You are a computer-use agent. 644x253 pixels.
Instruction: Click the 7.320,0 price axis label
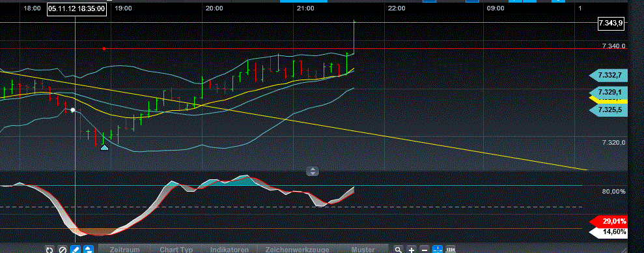click(614, 143)
